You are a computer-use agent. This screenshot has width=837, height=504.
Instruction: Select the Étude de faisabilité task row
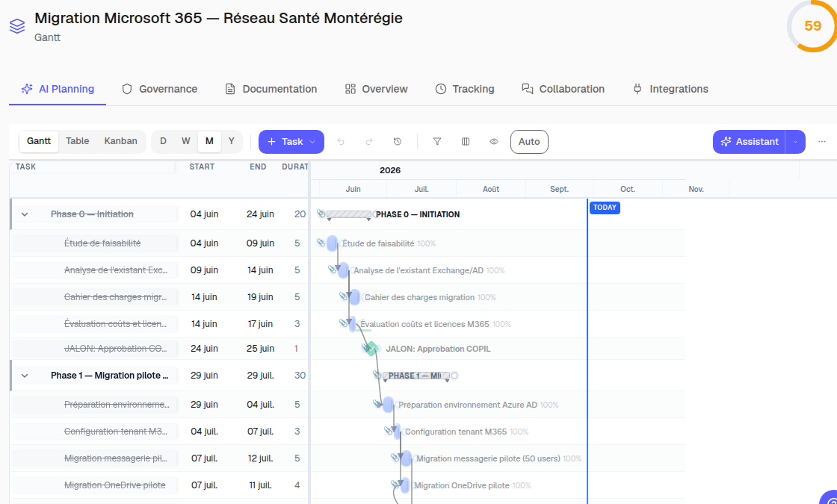point(160,243)
